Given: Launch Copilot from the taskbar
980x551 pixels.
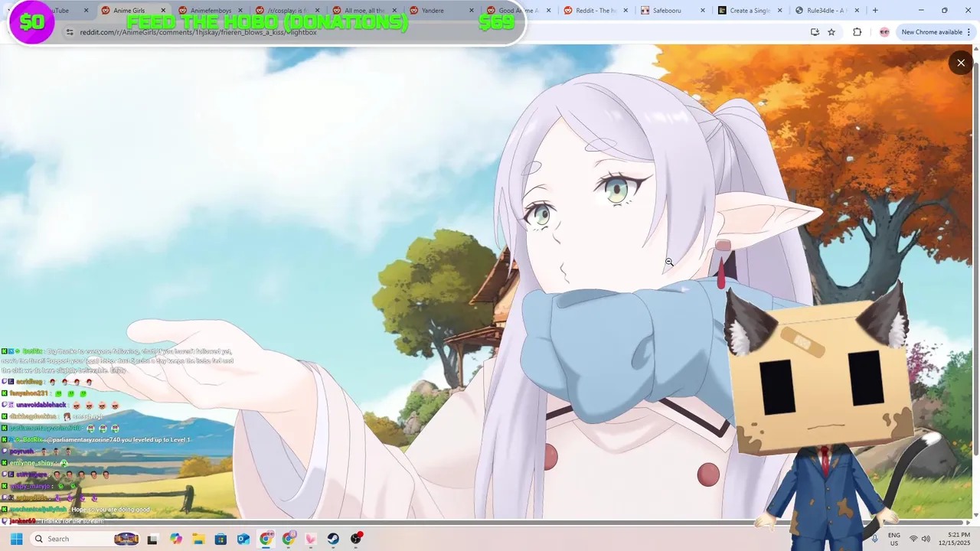Looking at the screenshot, I should click(x=176, y=539).
